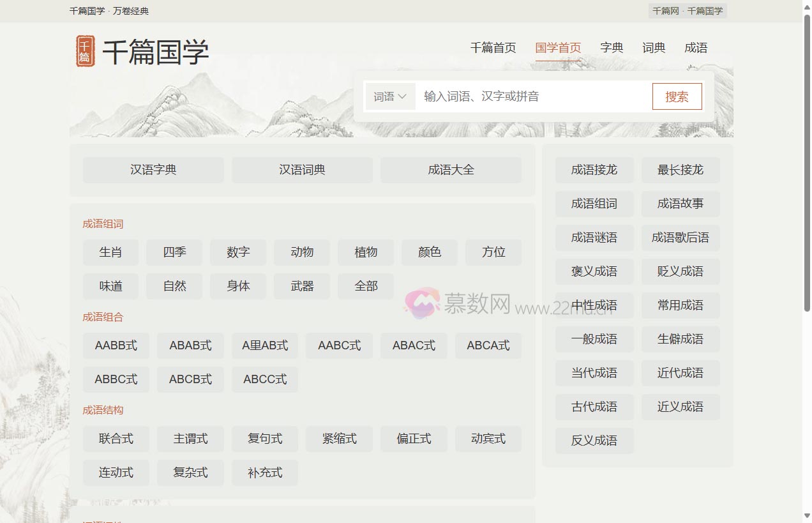Select the 数字 idiom category
This screenshot has width=812, height=523.
[x=237, y=252]
